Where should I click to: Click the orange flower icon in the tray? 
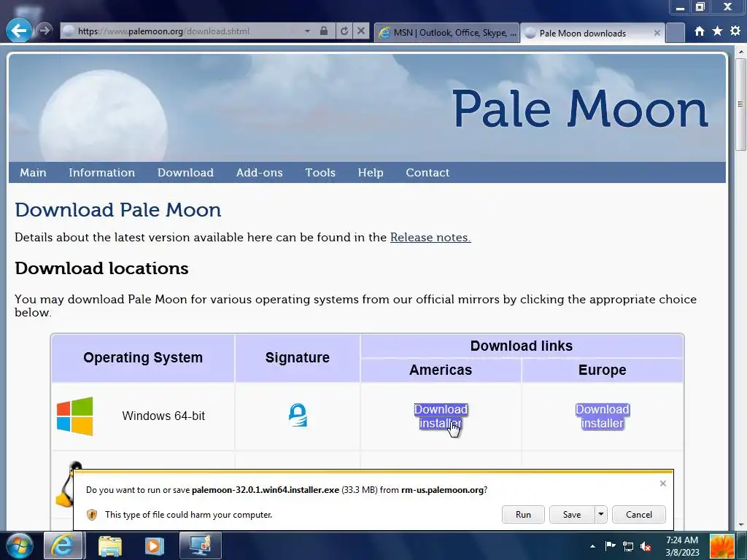(x=722, y=546)
